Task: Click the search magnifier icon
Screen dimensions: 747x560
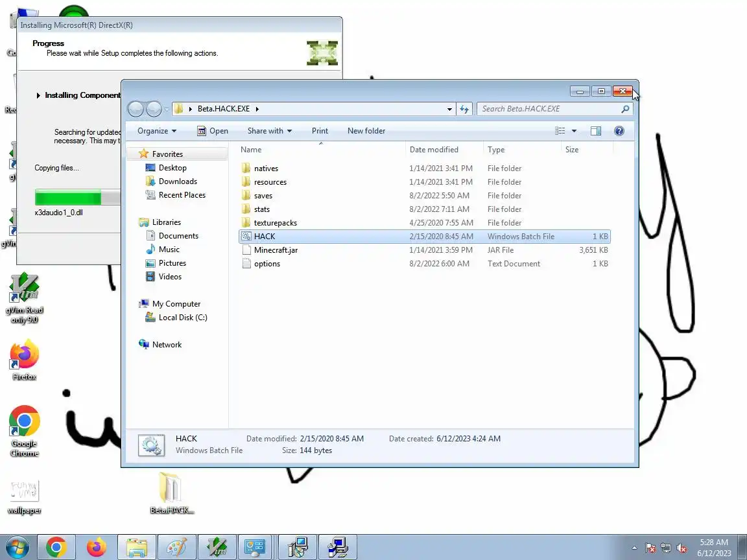Action: click(625, 109)
